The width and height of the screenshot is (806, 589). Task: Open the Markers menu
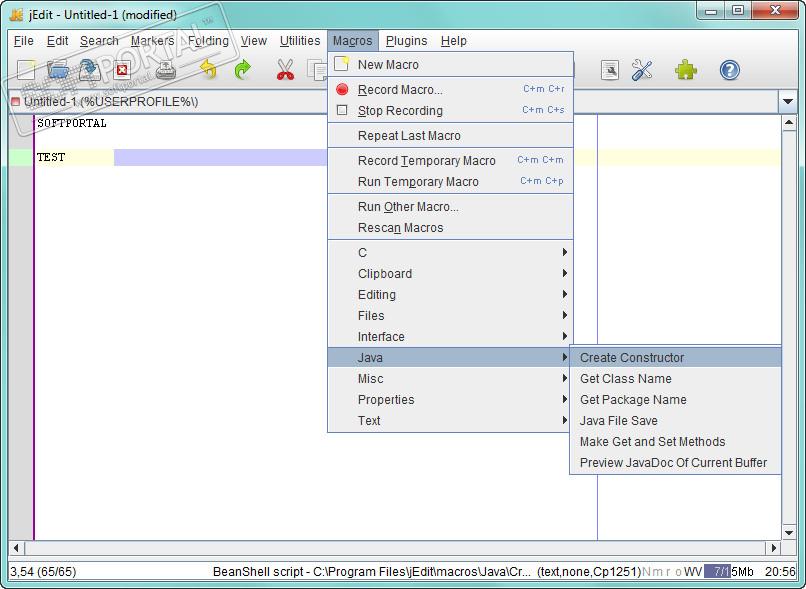tap(152, 41)
